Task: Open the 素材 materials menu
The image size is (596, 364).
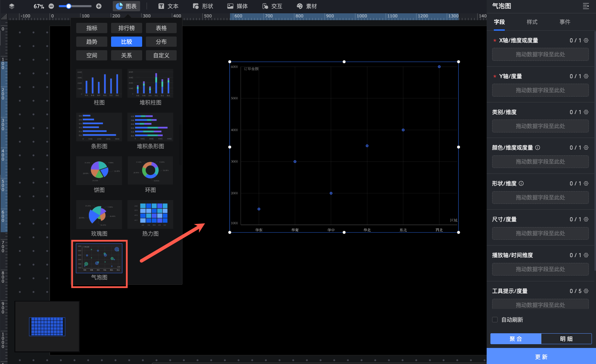Action: pos(307,6)
